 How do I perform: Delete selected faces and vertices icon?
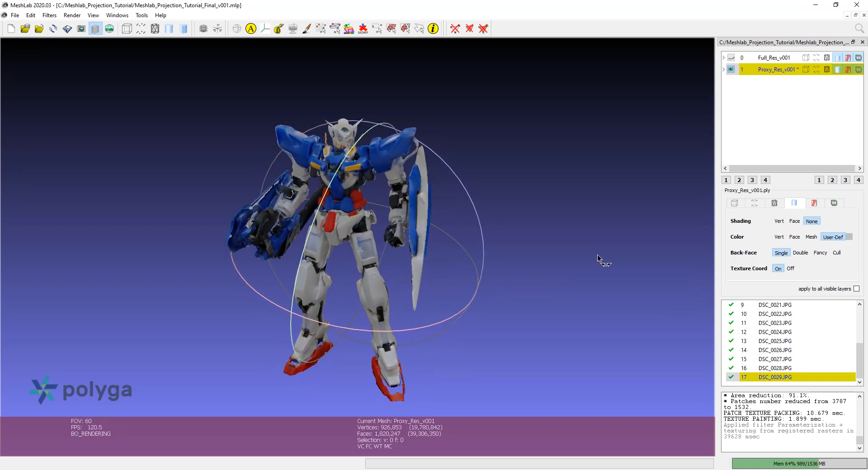483,29
